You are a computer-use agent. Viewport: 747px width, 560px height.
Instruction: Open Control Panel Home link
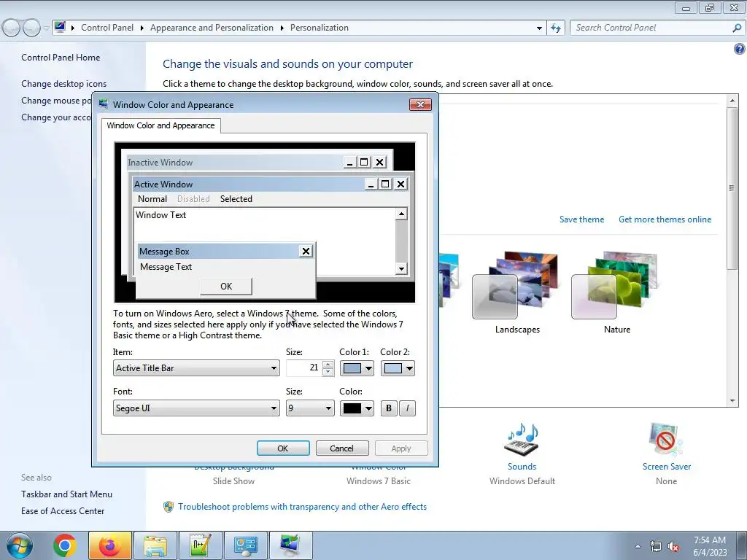click(61, 58)
